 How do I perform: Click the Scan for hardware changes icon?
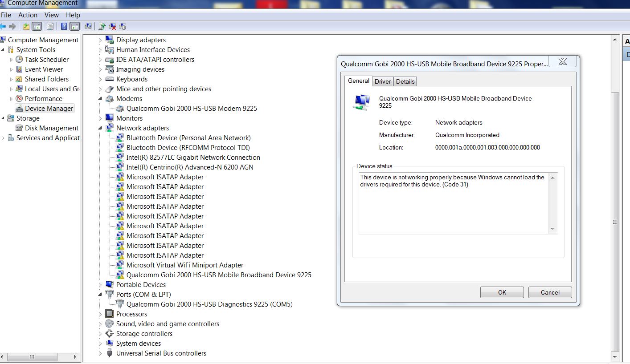tap(88, 26)
